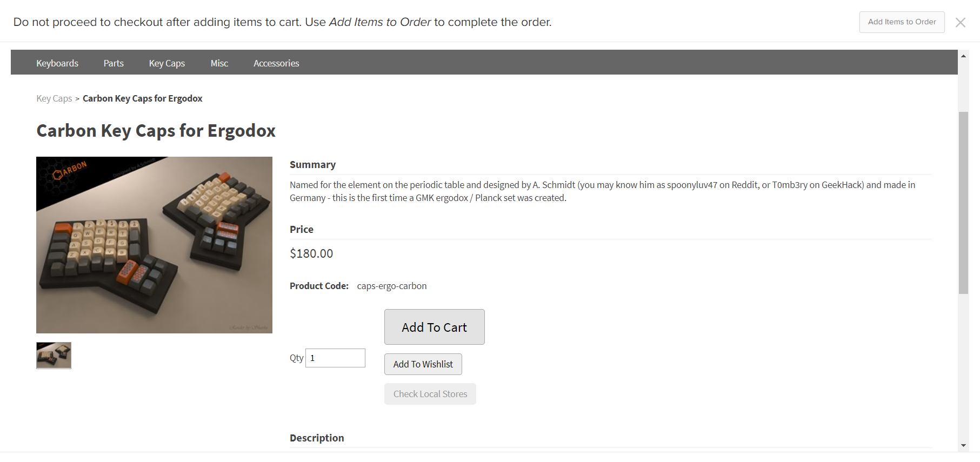Viewport: 980px width, 462px height.
Task: Click the Summary heading
Action: click(x=312, y=165)
